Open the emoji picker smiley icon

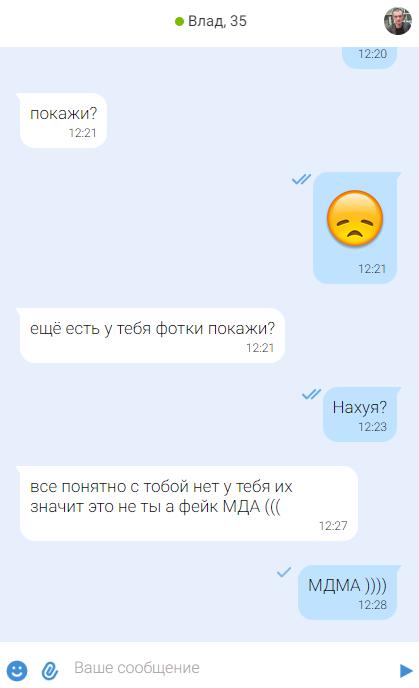(17, 670)
